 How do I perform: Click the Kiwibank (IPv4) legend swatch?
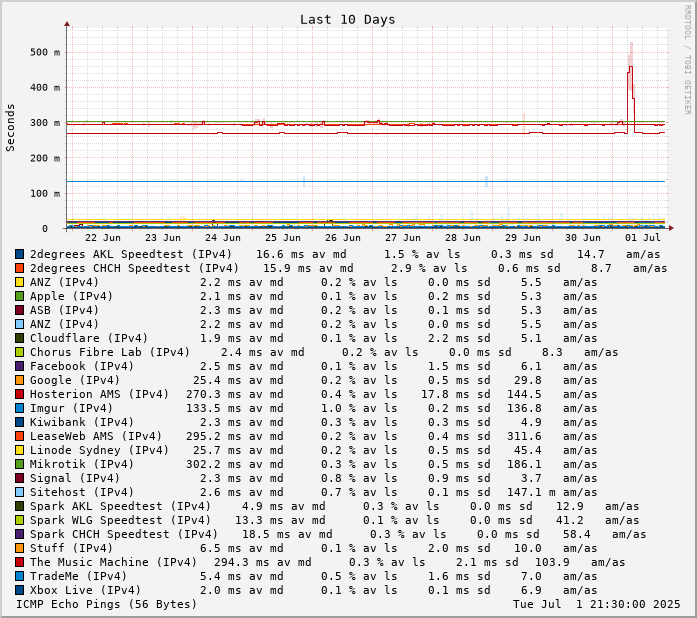[19, 422]
